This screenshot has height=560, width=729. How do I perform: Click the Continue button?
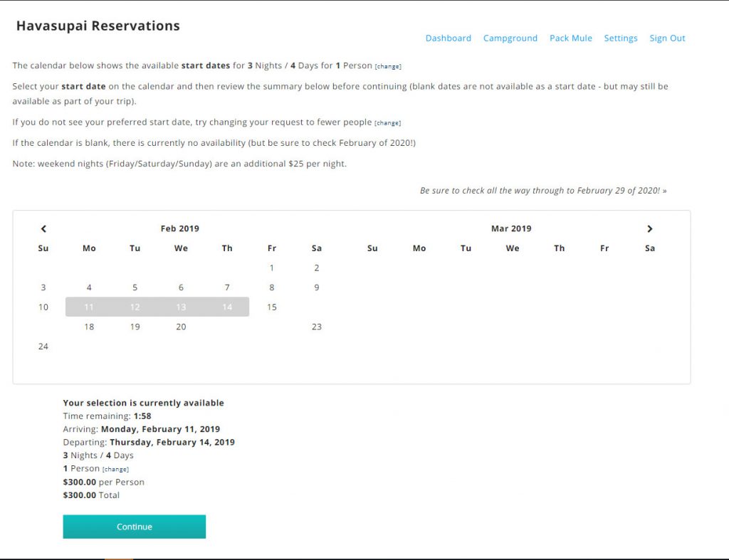point(135,527)
